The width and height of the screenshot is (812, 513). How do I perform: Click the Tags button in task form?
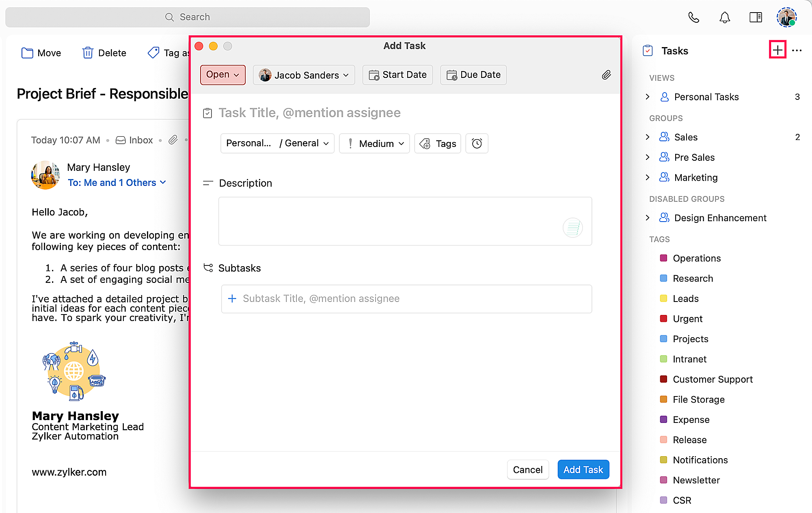438,143
